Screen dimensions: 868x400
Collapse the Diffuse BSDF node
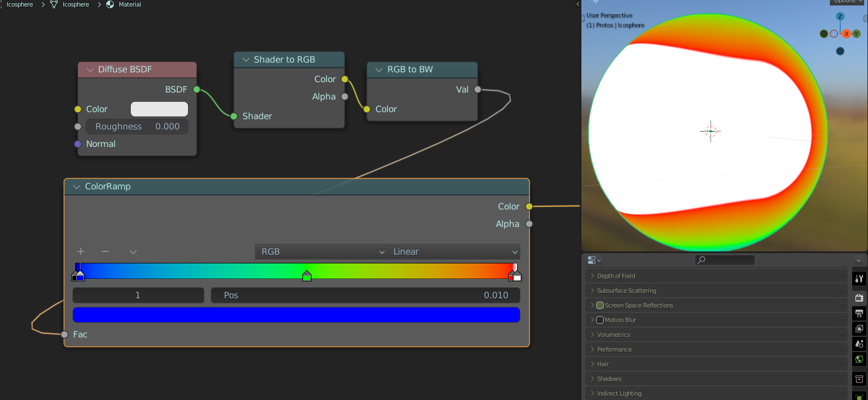(x=90, y=70)
